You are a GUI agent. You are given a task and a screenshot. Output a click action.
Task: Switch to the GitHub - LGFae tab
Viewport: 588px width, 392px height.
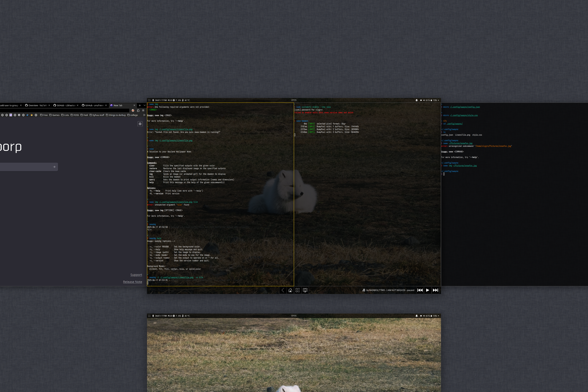click(x=66, y=105)
